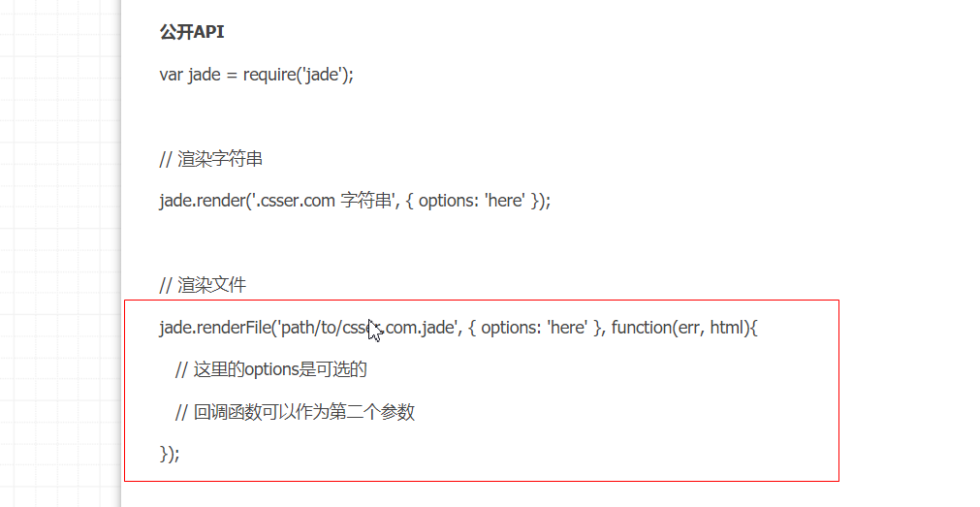The height and width of the screenshot is (507, 980).
Task: Click the 渲染文件 comment line
Action: pyautogui.click(x=203, y=285)
